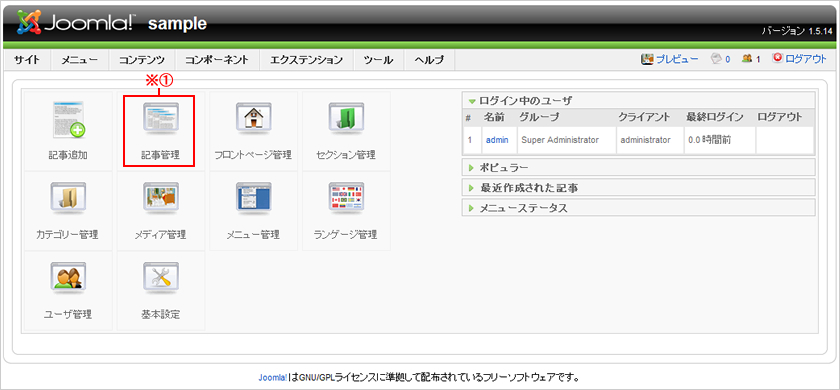This screenshot has width=840, height=390.
Task: Open the メニュー menu in menu bar
Action: [79, 60]
